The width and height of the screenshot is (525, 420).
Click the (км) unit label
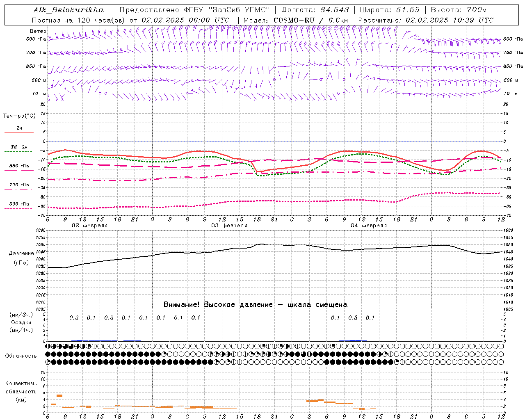pyautogui.click(x=21, y=399)
